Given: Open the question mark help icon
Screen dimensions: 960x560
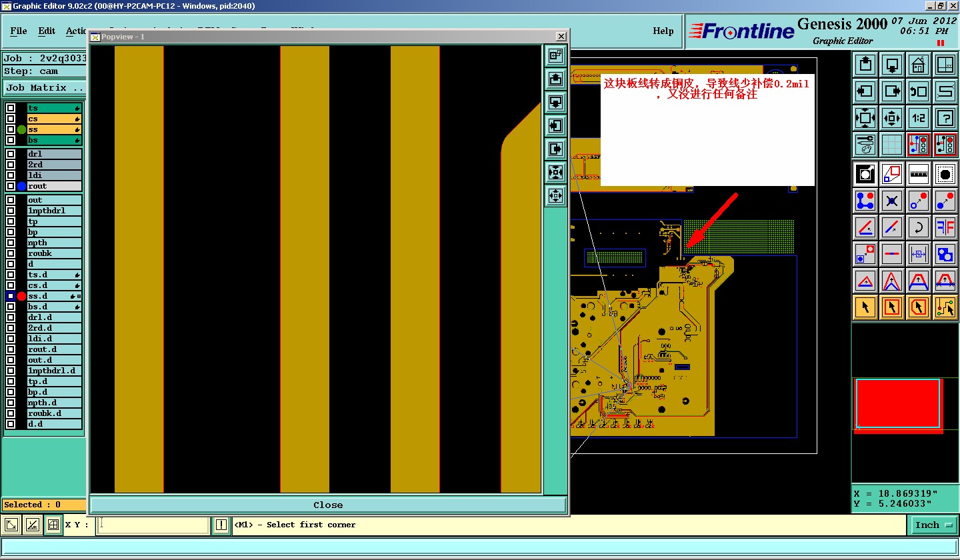Looking at the screenshot, I should click(945, 118).
